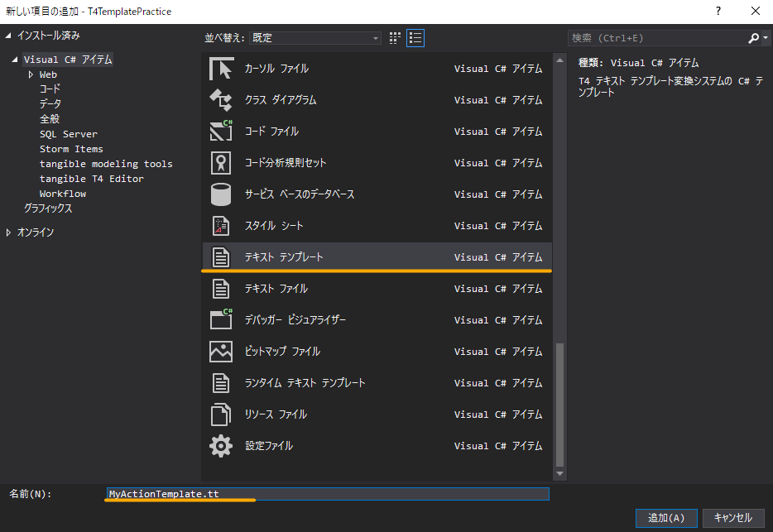Select the SQL Server category
Image resolution: width=773 pixels, height=532 pixels.
pyautogui.click(x=69, y=134)
